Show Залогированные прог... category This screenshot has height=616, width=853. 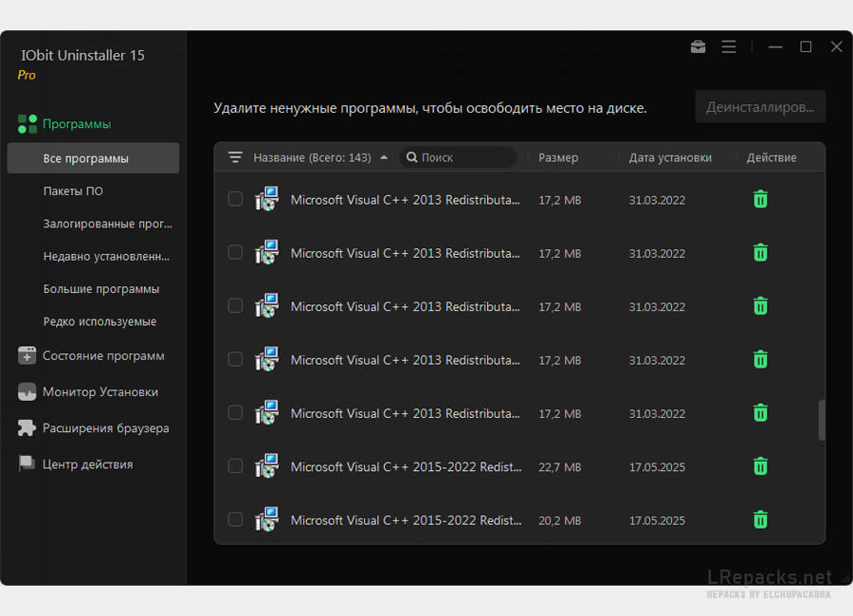(107, 224)
